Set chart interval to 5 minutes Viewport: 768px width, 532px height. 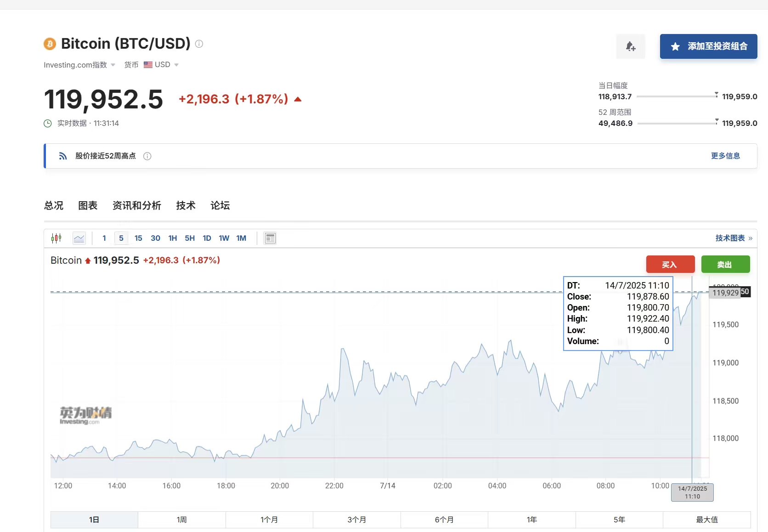121,238
